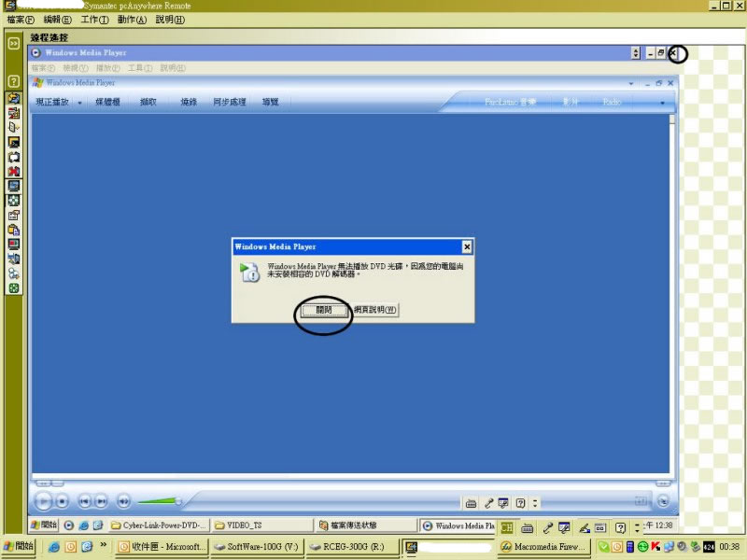The height and width of the screenshot is (560, 747).
Task: Expand the online services dropdown arrow
Action: (662, 103)
